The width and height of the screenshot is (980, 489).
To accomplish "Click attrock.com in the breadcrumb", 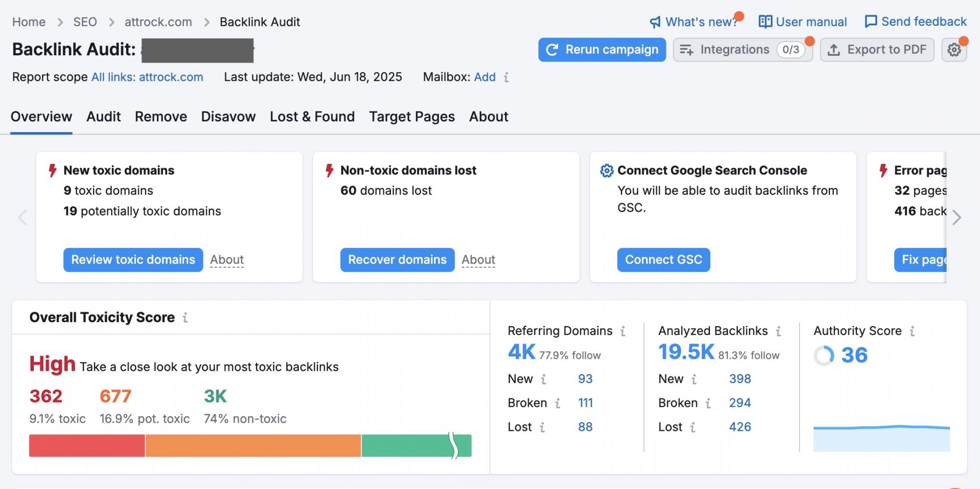I will tap(158, 22).
